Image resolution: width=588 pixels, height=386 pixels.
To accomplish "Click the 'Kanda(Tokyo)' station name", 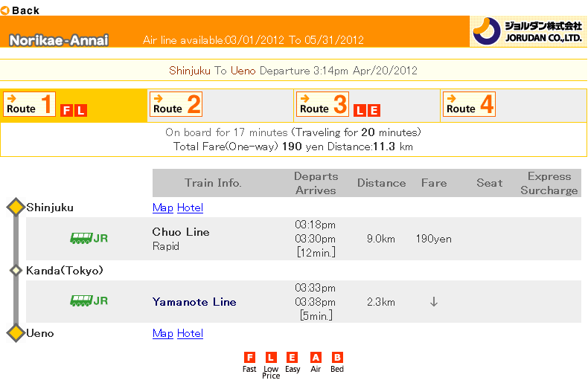I will 65,271.
